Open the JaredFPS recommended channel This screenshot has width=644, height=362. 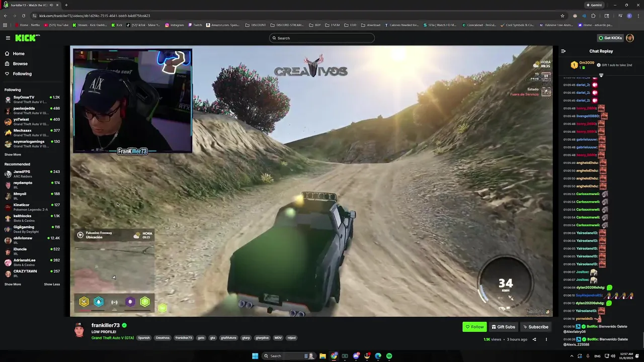pyautogui.click(x=32, y=174)
